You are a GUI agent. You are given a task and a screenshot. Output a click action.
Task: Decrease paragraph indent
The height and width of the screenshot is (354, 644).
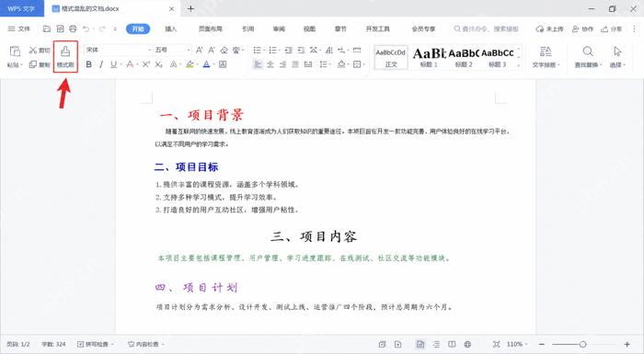click(x=289, y=50)
